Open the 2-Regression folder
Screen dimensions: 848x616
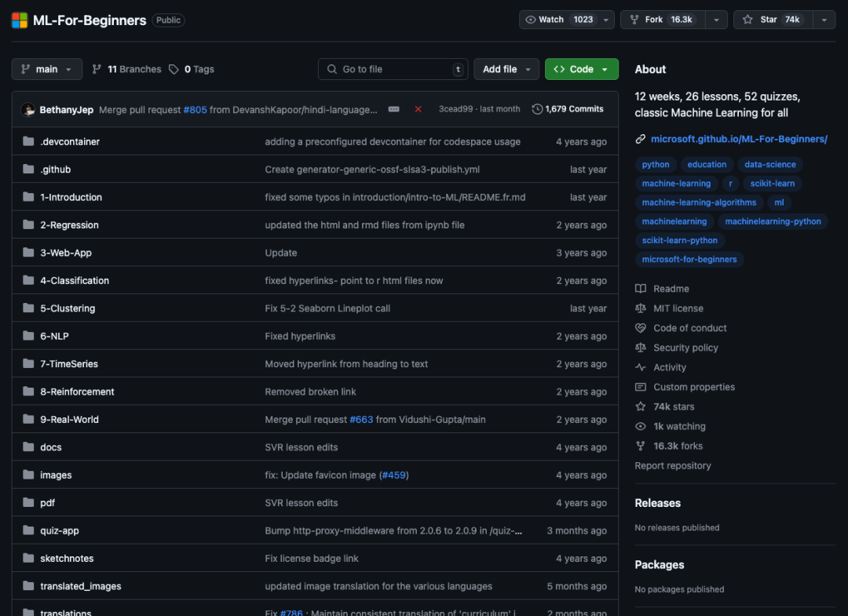[69, 224]
